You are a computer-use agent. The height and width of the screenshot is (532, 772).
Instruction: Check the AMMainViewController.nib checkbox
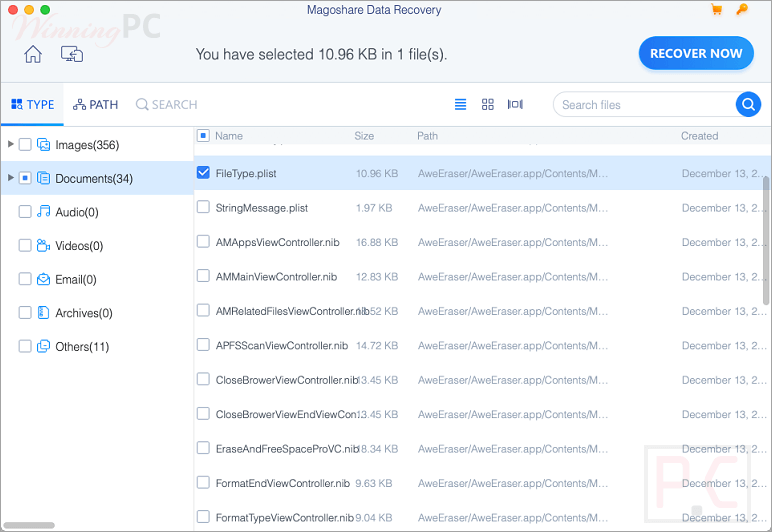203,276
